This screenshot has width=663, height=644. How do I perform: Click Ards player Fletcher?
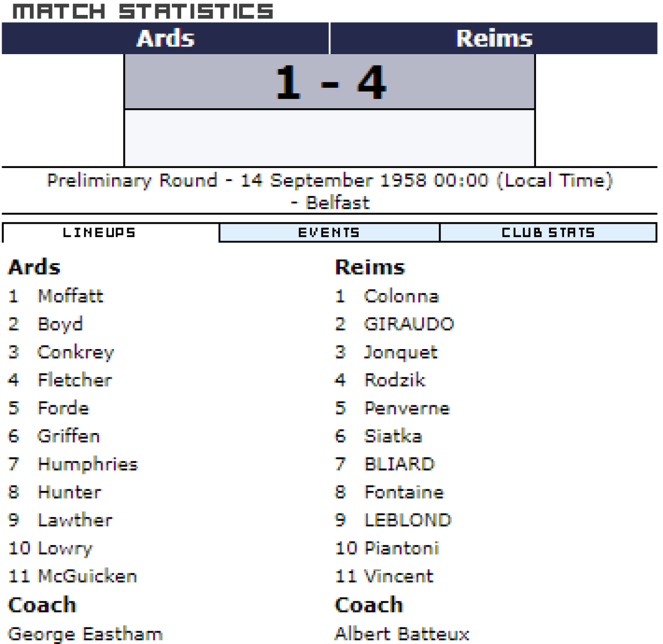click(x=75, y=380)
